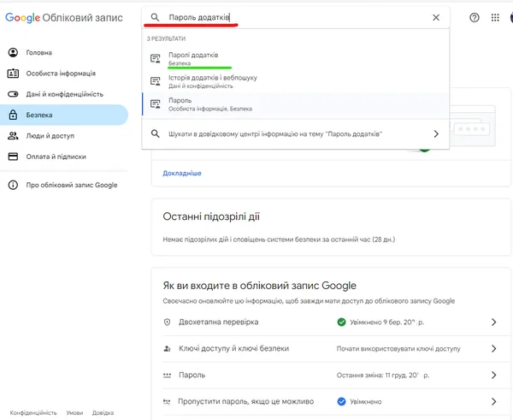The image size is (513, 420).
Task: Click the help question mark icon
Action: 474,17
